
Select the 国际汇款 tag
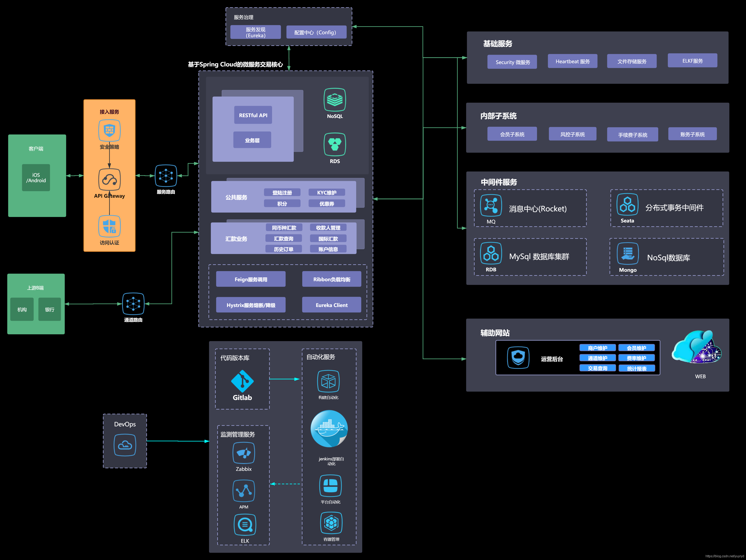pyautogui.click(x=328, y=238)
